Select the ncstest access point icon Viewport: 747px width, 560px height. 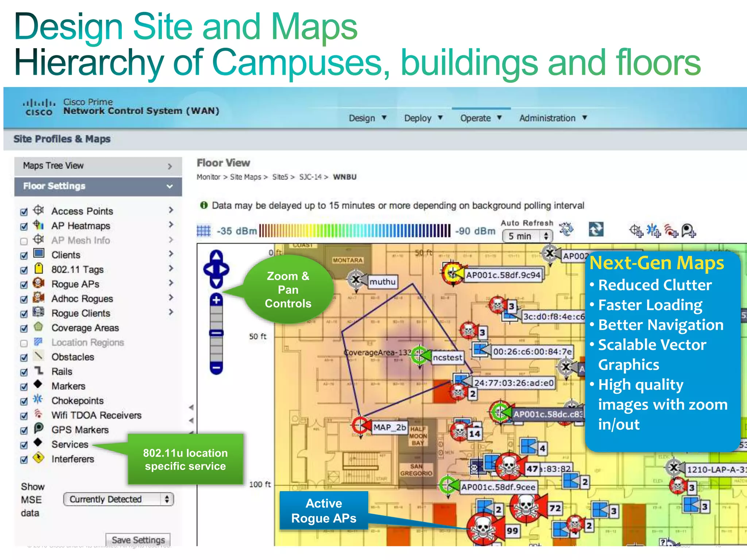tap(420, 355)
